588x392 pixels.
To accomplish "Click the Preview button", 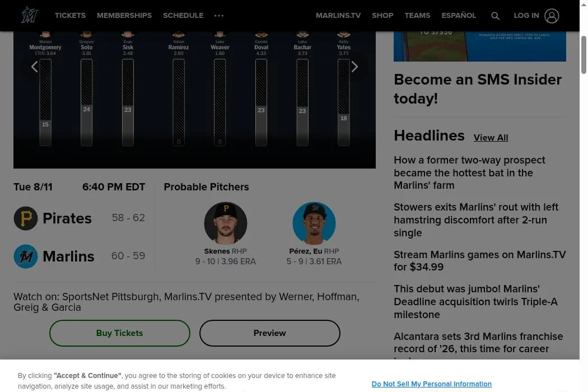I will [269, 333].
